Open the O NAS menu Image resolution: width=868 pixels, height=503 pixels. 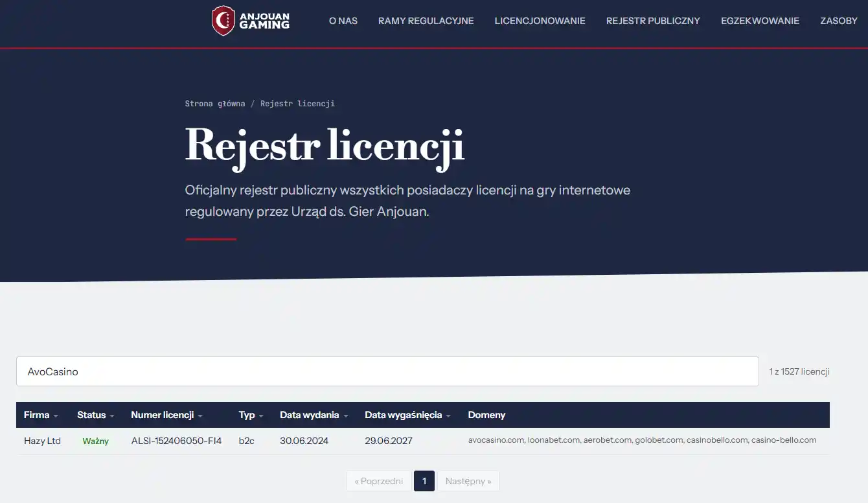click(x=343, y=21)
